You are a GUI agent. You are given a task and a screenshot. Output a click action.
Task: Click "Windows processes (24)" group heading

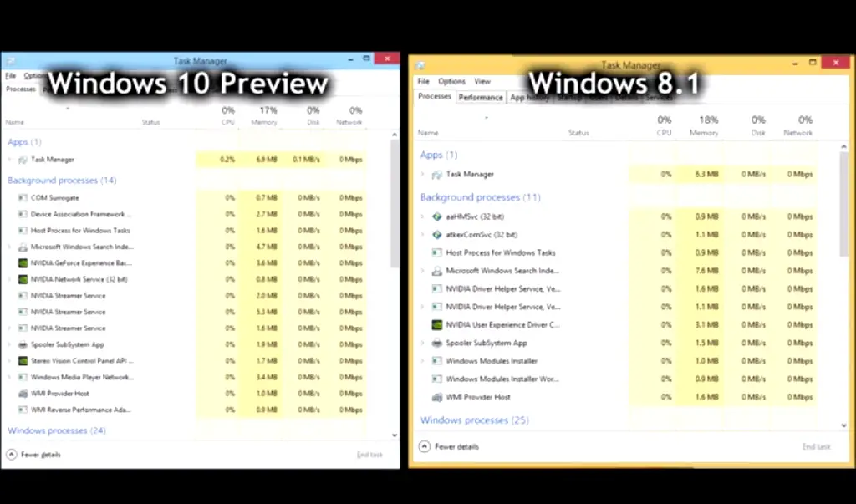coord(57,430)
